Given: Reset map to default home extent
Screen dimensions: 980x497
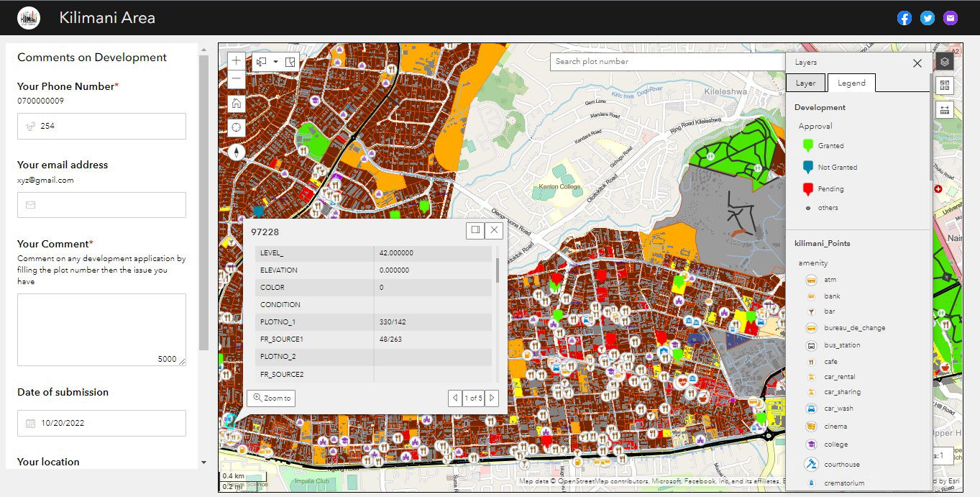Looking at the screenshot, I should pyautogui.click(x=237, y=104).
